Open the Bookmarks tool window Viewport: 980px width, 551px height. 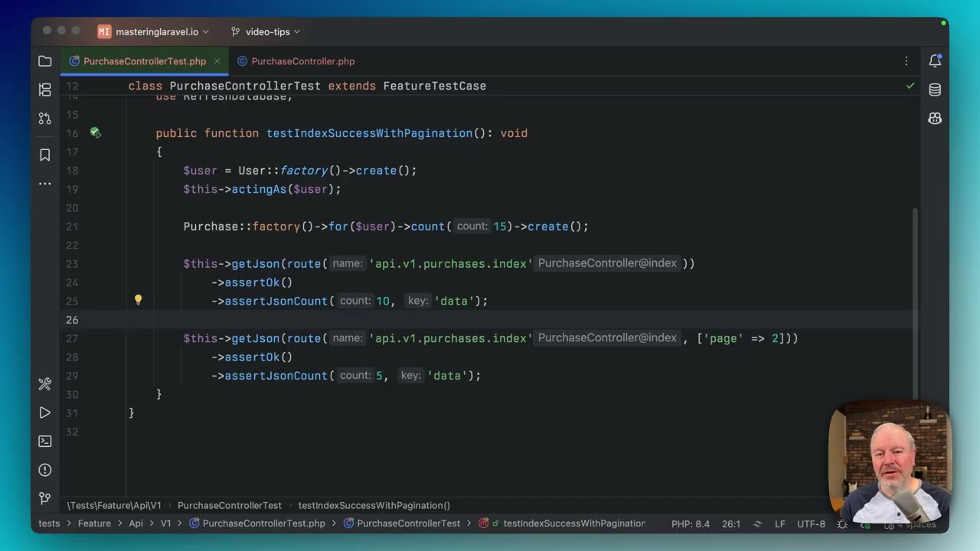[x=45, y=155]
